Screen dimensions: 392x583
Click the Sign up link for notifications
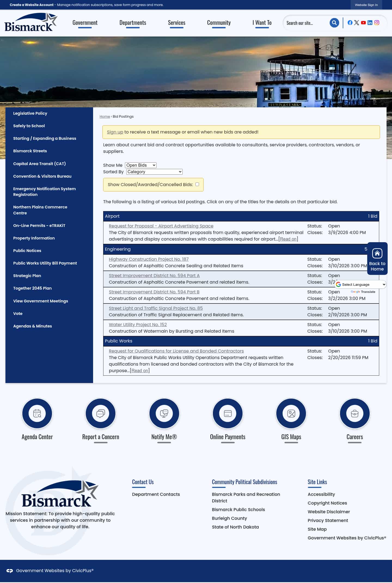tap(115, 132)
